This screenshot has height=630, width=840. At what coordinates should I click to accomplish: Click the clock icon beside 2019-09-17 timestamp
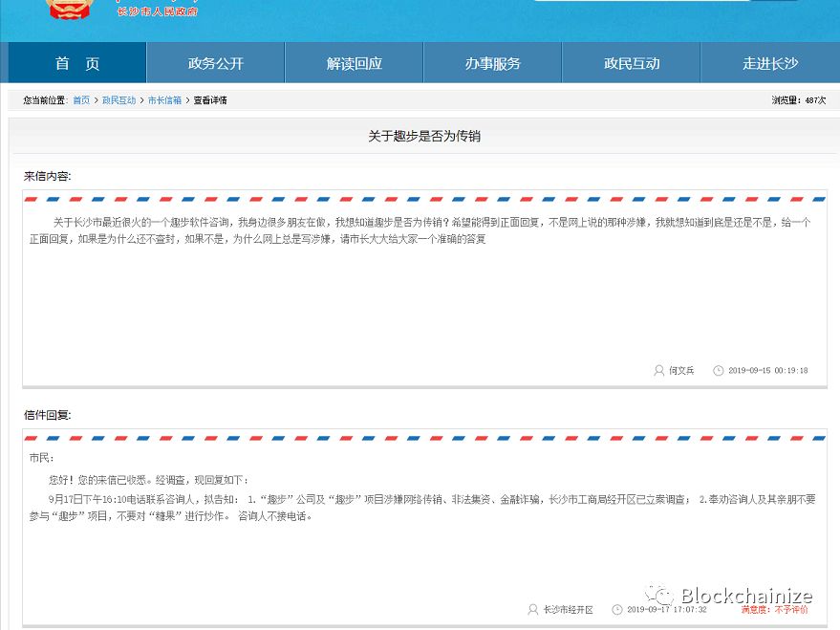click(617, 609)
